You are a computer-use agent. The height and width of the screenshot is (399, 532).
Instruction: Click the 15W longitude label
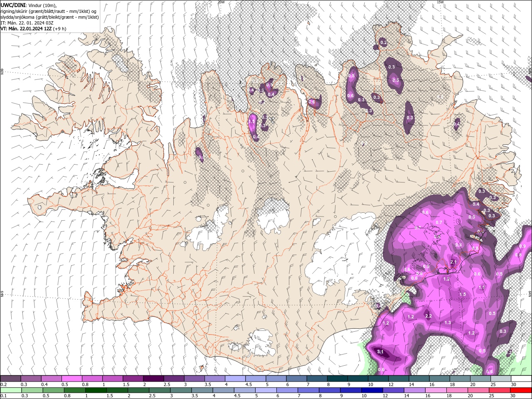(x=440, y=2)
